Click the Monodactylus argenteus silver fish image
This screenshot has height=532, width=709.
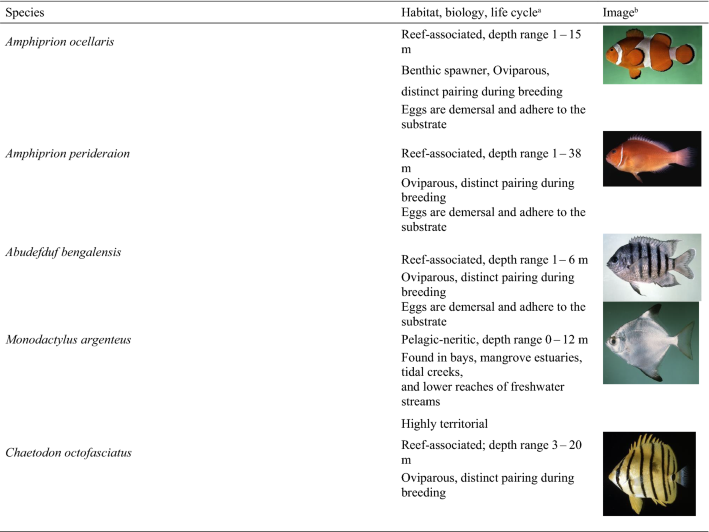651,343
